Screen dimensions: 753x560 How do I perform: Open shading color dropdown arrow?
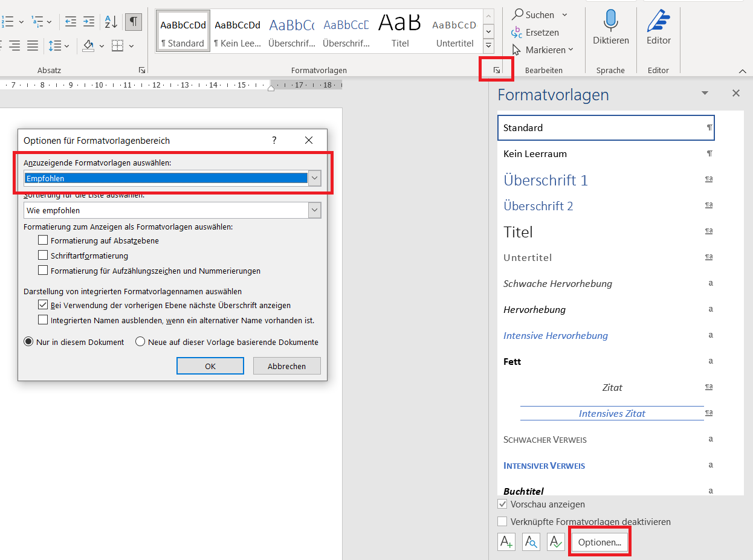click(x=102, y=45)
